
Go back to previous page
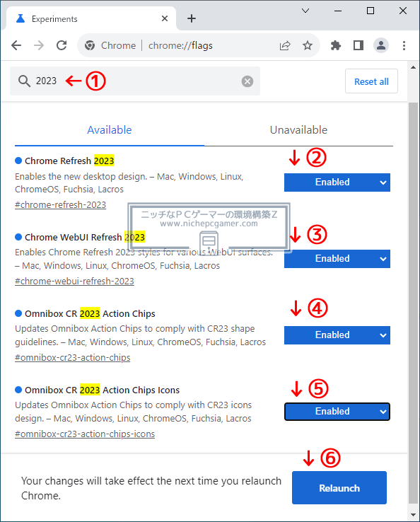point(16,45)
